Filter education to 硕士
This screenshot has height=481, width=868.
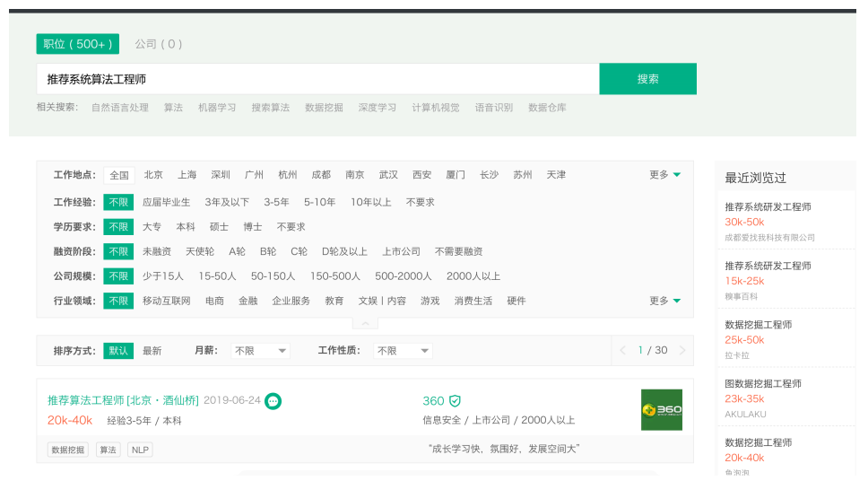(219, 227)
